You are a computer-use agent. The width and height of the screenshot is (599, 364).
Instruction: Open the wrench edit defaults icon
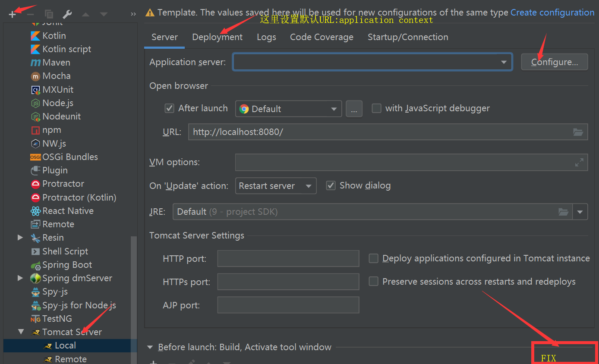pos(67,14)
